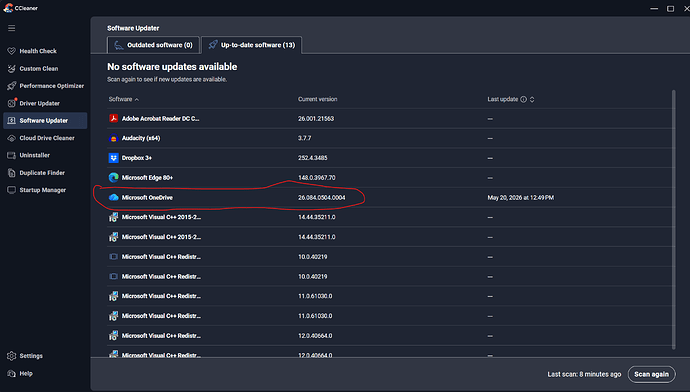Switch to Outdated software (0) tab

coord(153,45)
